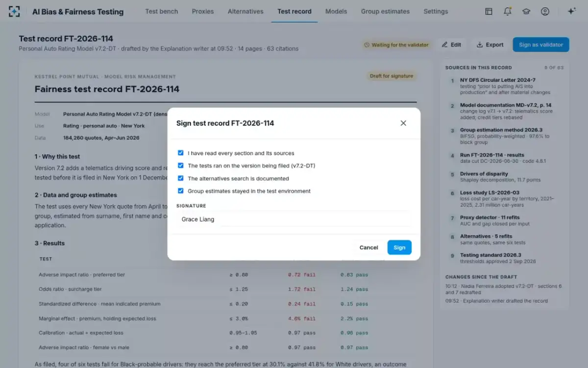The width and height of the screenshot is (588, 368).
Task: Click 'Marginal effect · premium' row
Action: pyautogui.click(x=226, y=318)
